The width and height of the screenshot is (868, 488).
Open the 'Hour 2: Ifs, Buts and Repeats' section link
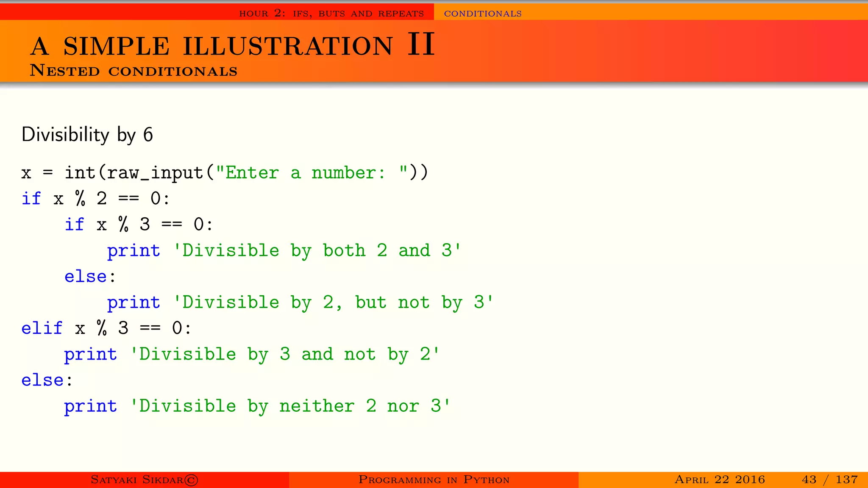(331, 13)
